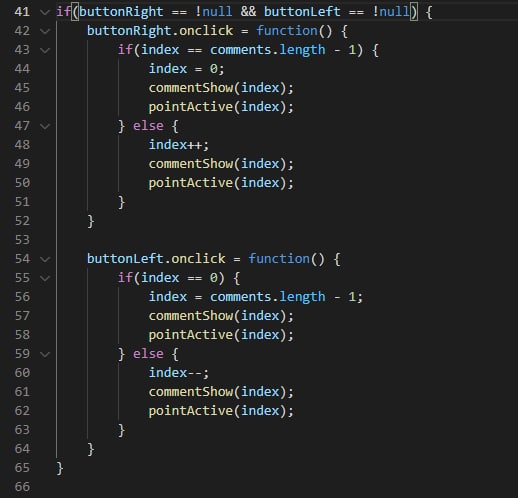Viewport: 518px width, 498px height.
Task: Collapse the else block at line 47
Action: [45, 126]
